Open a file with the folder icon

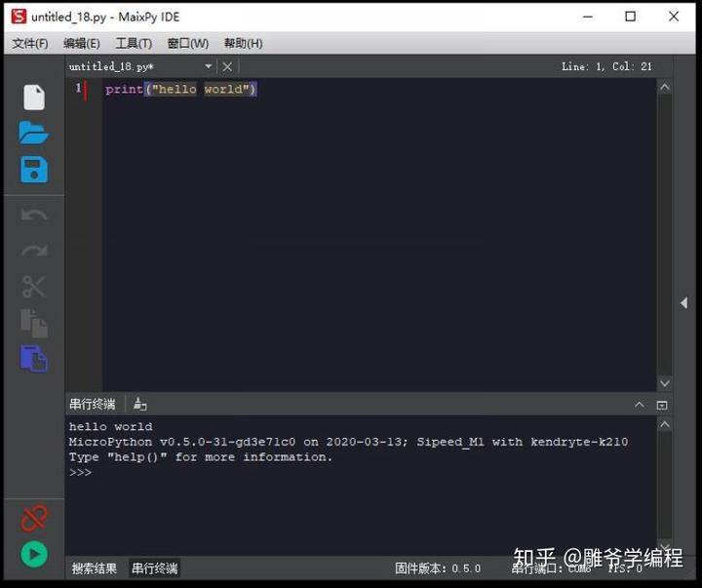pyautogui.click(x=34, y=134)
